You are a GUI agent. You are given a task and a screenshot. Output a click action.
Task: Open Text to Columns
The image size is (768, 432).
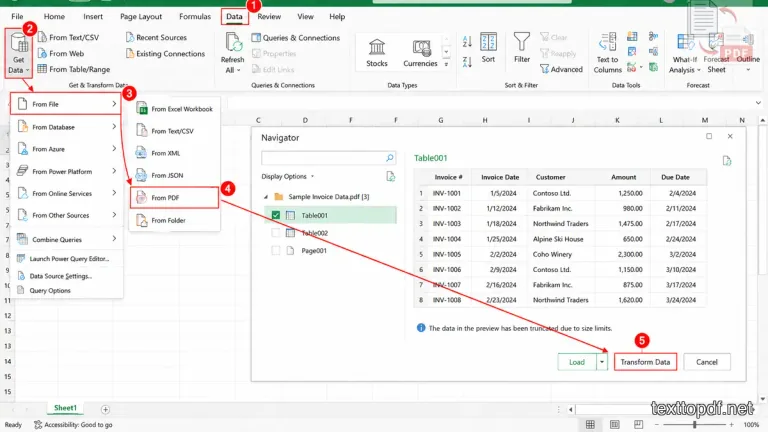pyautogui.click(x=607, y=53)
